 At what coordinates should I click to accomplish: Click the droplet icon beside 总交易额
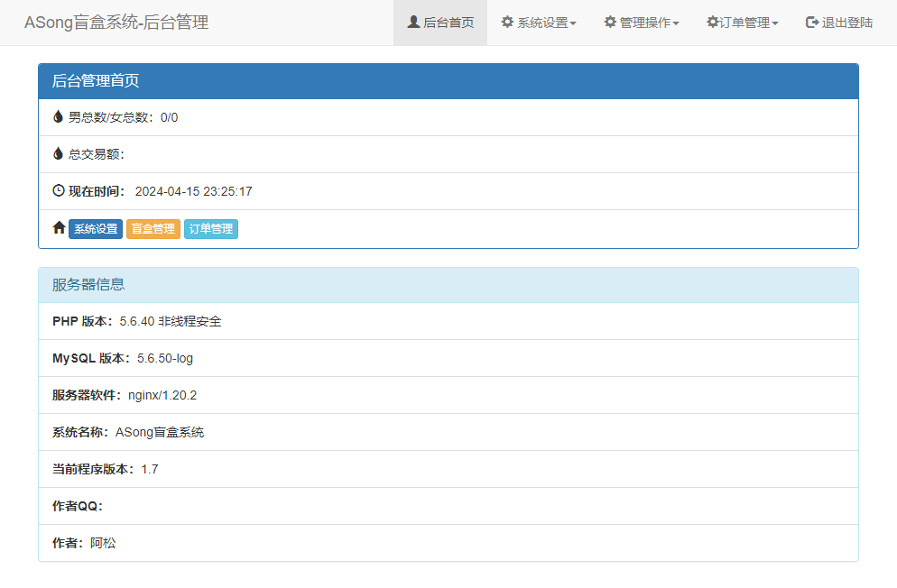(58, 153)
